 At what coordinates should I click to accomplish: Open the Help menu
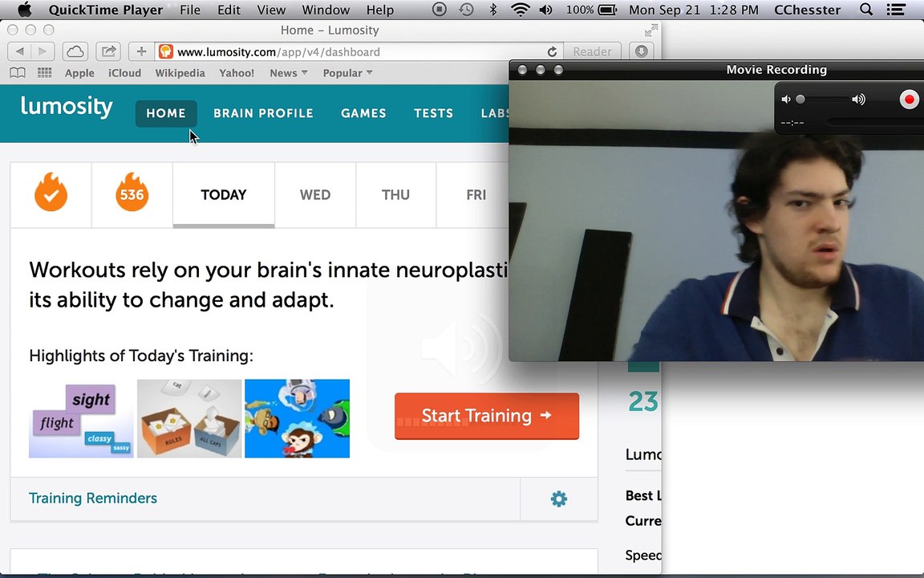click(x=380, y=10)
